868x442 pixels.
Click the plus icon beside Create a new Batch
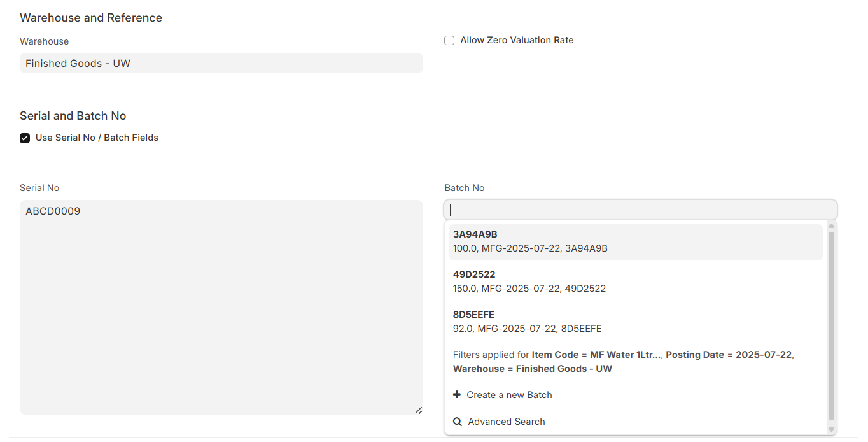[457, 395]
